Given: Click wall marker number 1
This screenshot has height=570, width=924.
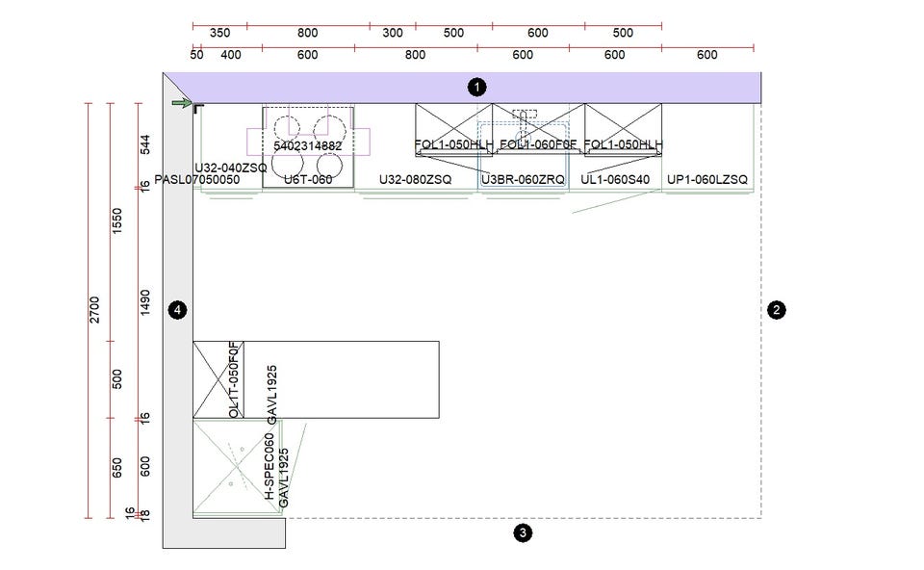Looking at the screenshot, I should [x=476, y=88].
